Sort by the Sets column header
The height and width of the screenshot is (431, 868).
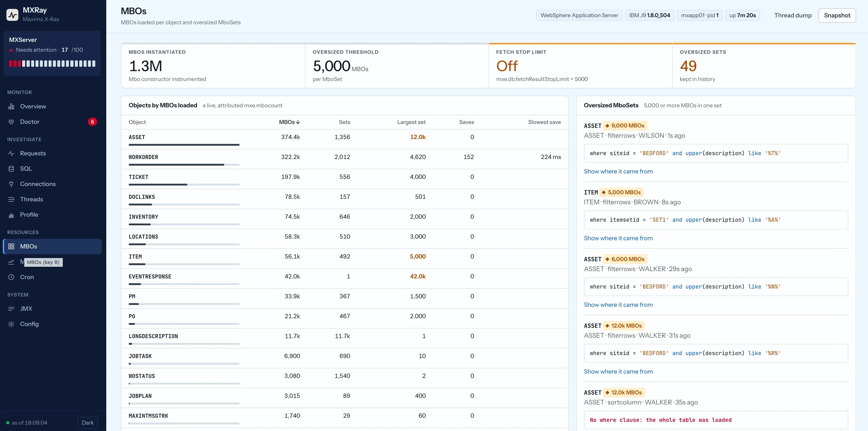click(344, 122)
